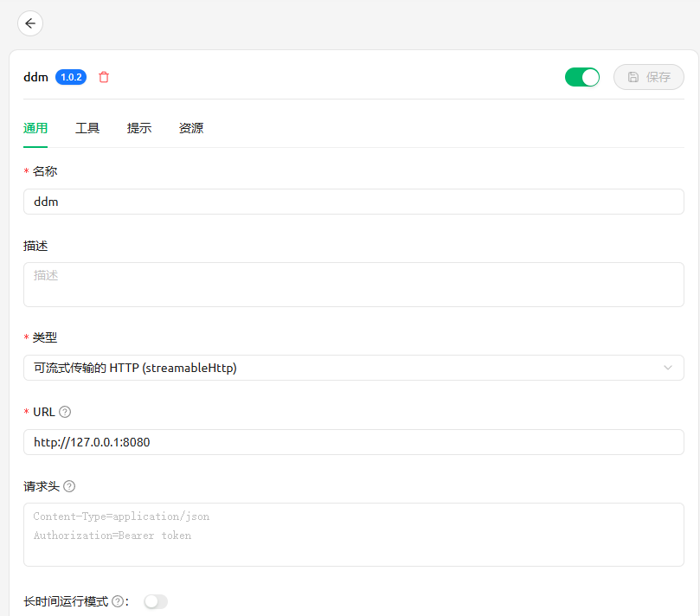Open URL help question mark icon
Image resolution: width=700 pixels, height=616 pixels.
[x=65, y=412]
